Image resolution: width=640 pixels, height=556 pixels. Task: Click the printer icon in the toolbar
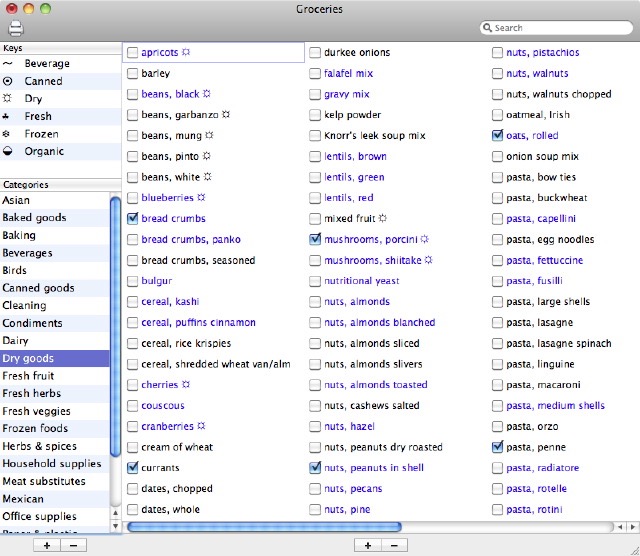pyautogui.click(x=15, y=28)
